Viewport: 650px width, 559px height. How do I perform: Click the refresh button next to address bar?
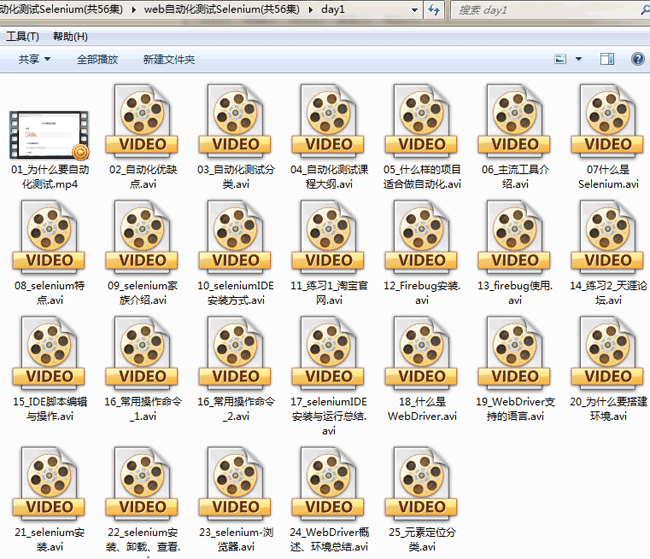pos(434,10)
